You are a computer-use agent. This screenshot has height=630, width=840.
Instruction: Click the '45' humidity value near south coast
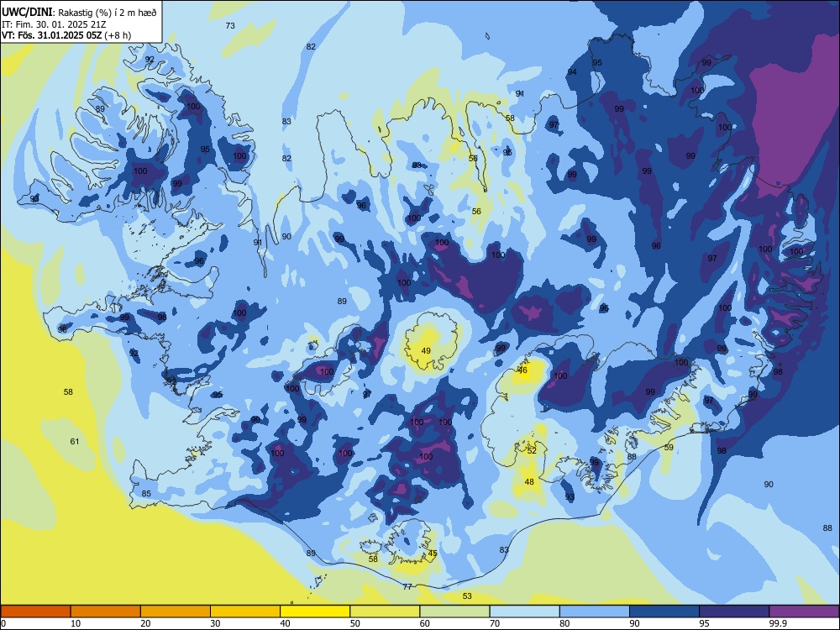pos(433,554)
